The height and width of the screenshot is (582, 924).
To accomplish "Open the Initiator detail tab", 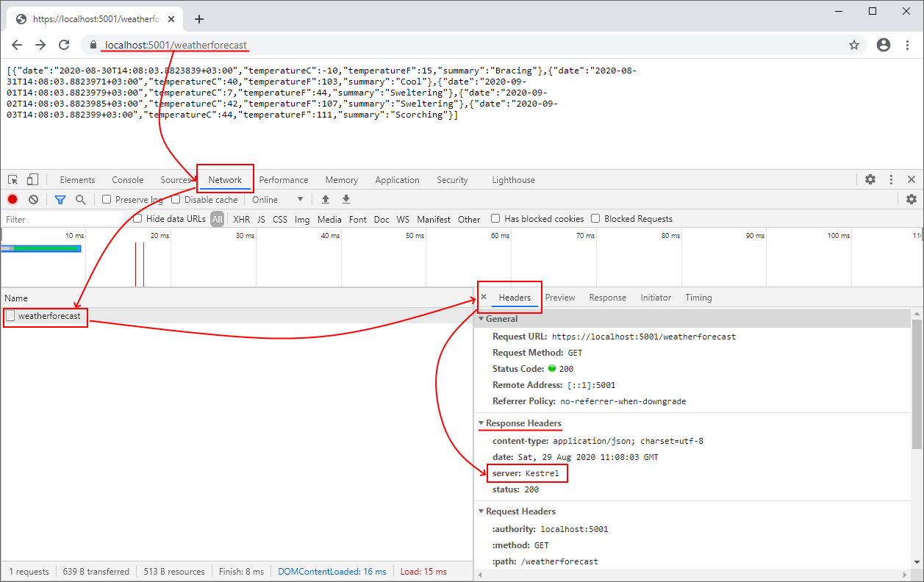I will (x=656, y=298).
